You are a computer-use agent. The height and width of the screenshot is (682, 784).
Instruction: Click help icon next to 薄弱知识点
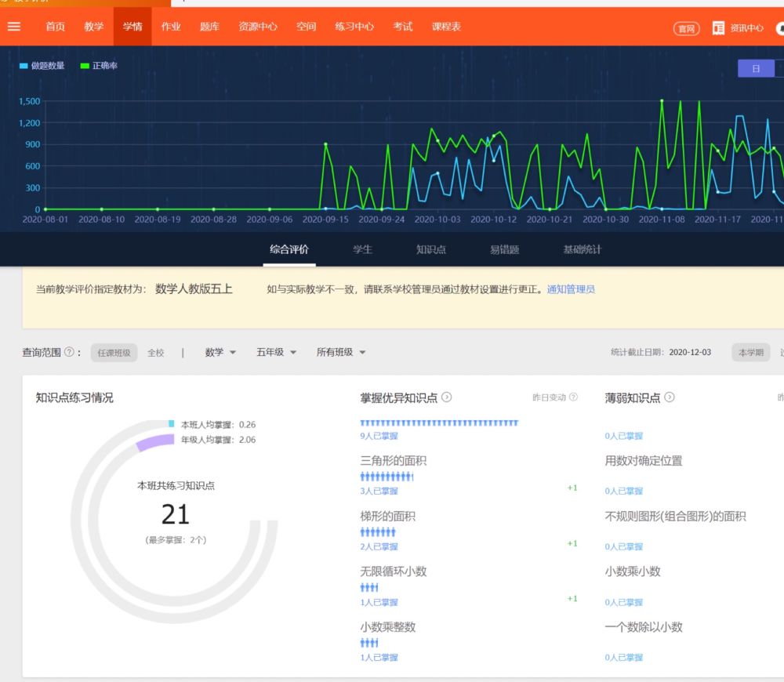click(670, 398)
